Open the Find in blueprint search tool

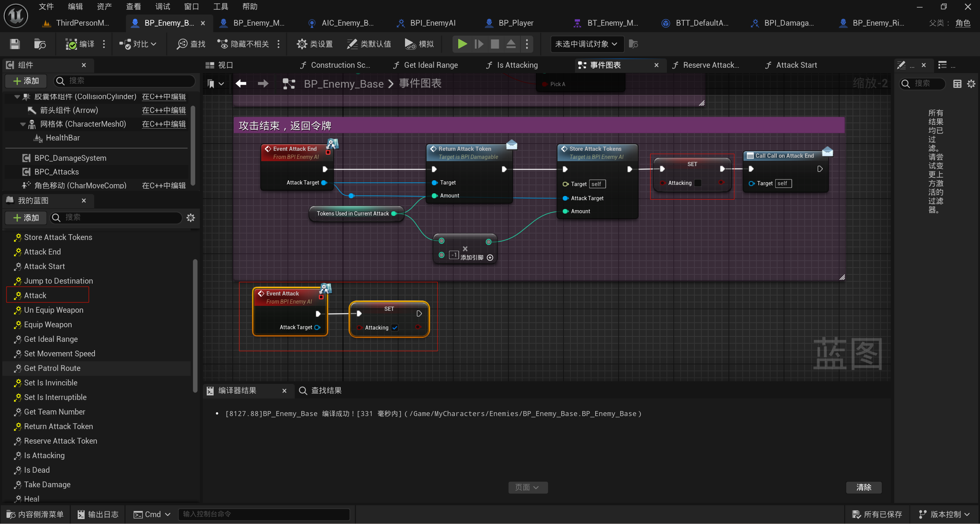(191, 44)
